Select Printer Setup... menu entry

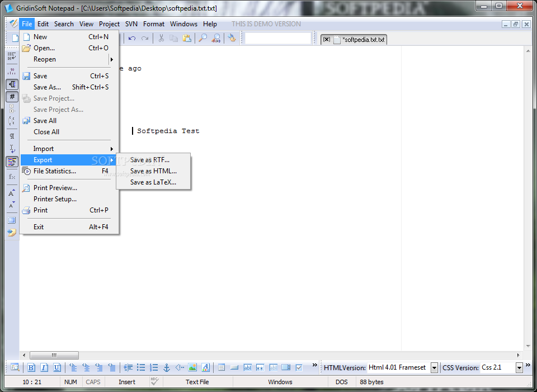(x=69, y=199)
